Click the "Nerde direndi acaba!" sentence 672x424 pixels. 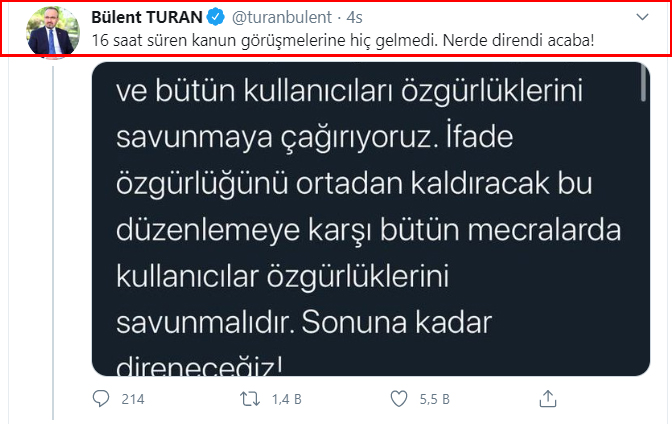pos(519,40)
